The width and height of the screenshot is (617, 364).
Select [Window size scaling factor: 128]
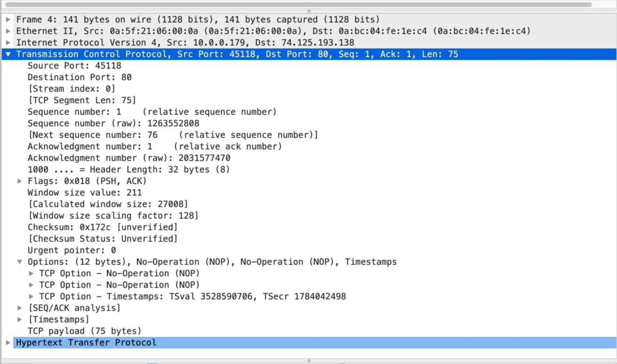click(x=113, y=216)
